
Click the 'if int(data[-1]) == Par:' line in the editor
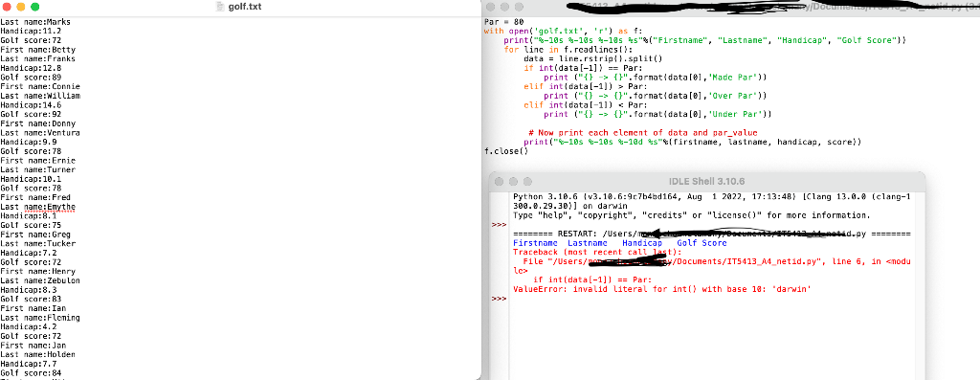click(583, 68)
